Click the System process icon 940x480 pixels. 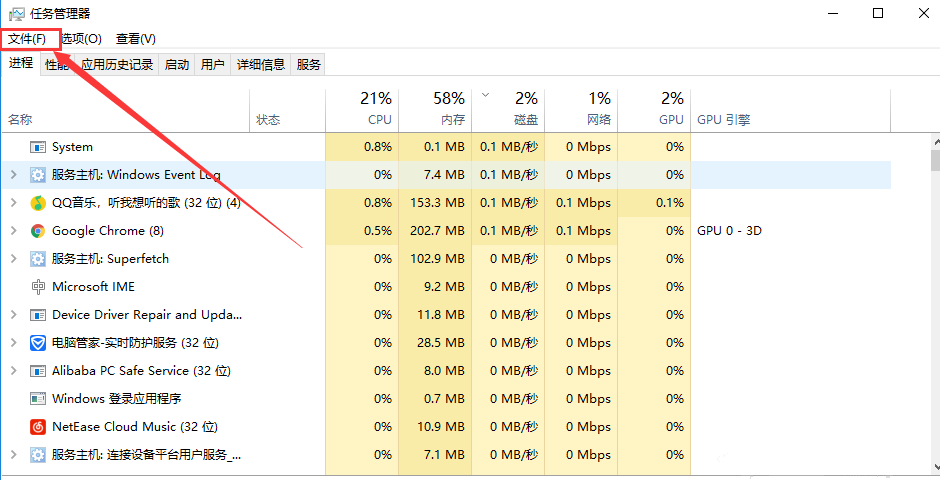tap(38, 147)
